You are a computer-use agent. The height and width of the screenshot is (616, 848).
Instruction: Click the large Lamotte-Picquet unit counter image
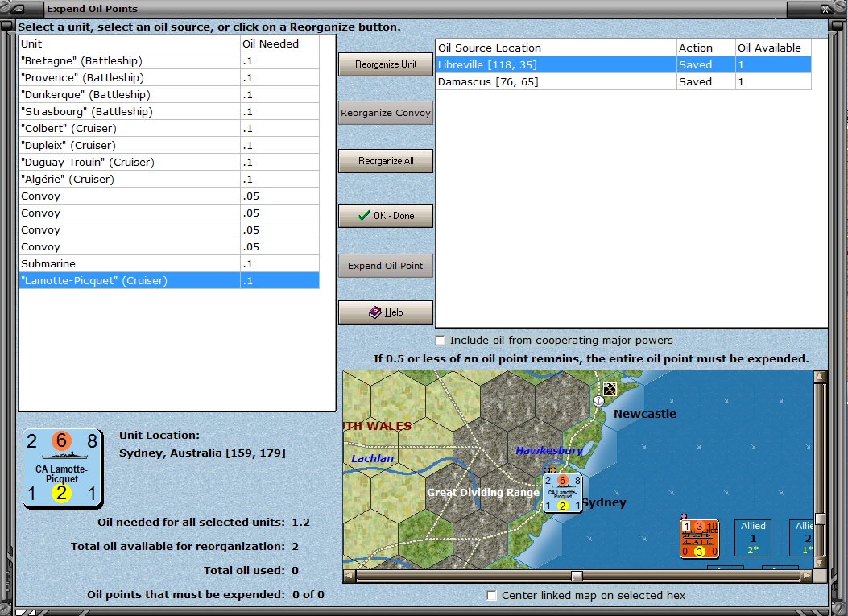[x=62, y=468]
